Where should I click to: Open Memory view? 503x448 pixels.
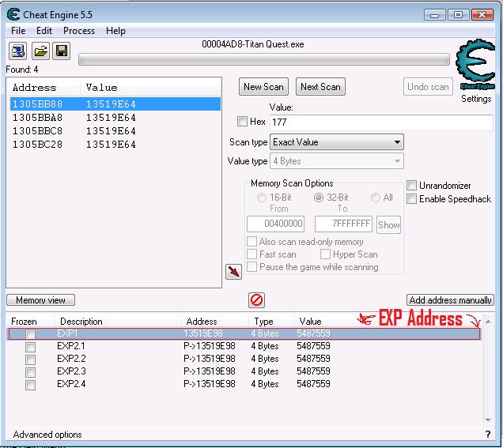tap(41, 300)
